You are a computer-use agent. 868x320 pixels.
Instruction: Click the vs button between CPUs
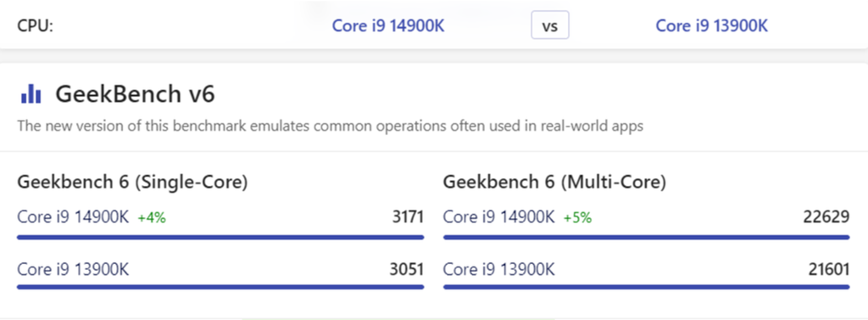[549, 26]
